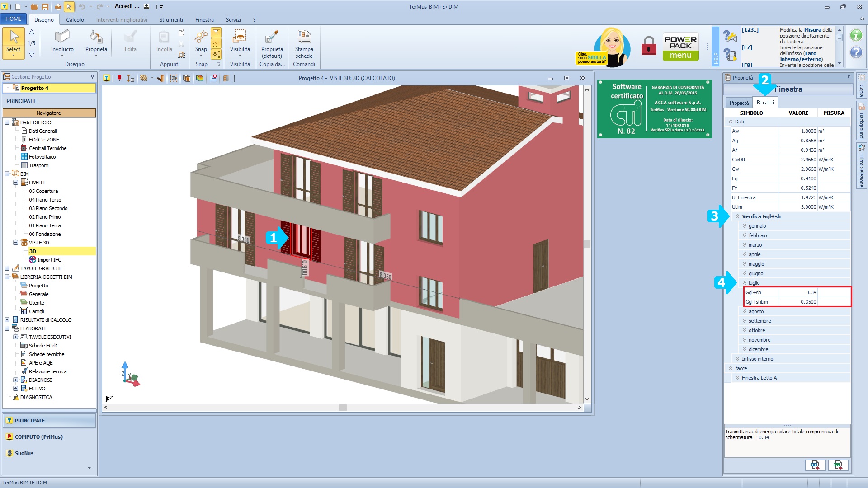
Task: Open the Power Pack menu
Action: [x=680, y=47]
